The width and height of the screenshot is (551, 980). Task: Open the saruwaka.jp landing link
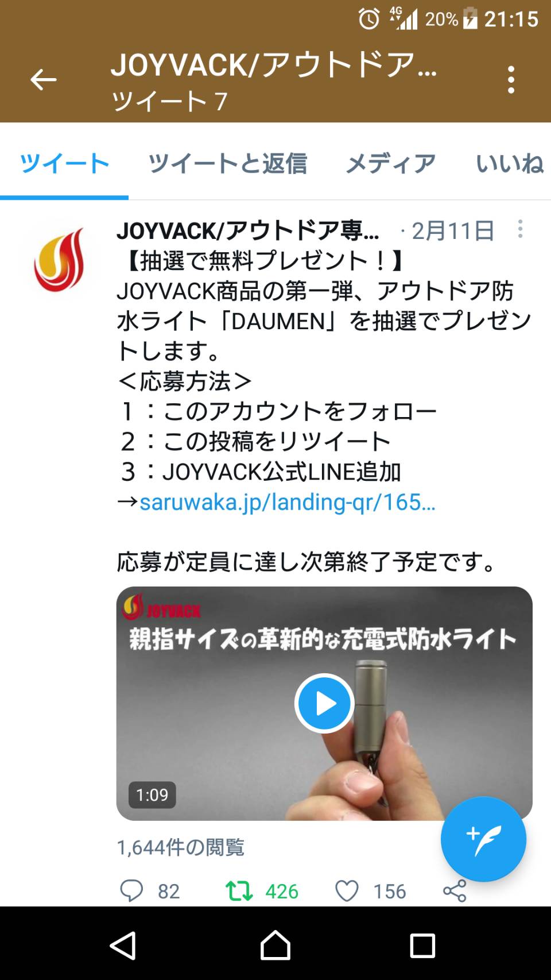(287, 502)
